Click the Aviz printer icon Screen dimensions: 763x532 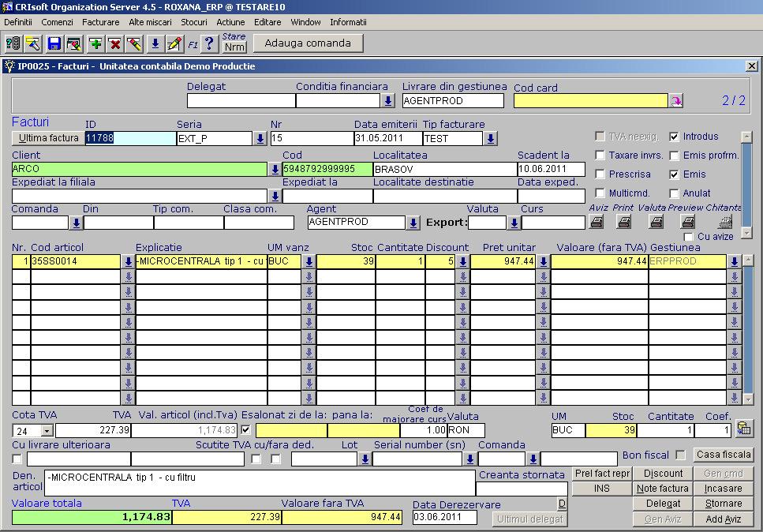pyautogui.click(x=597, y=222)
